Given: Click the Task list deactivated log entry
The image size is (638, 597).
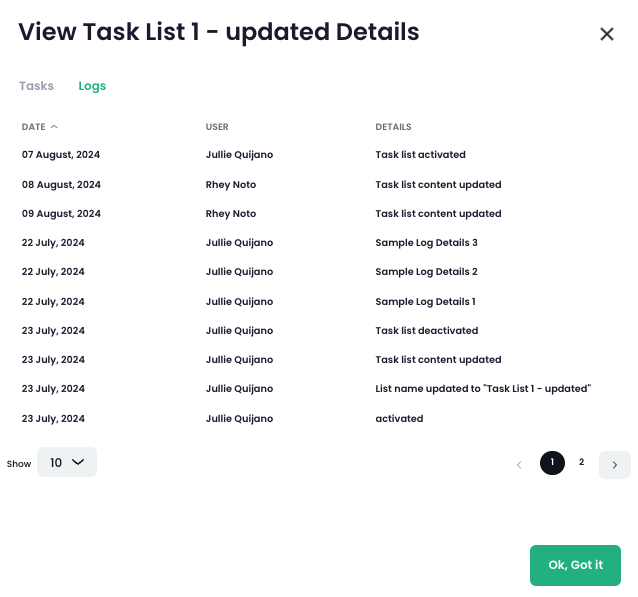Looking at the screenshot, I should pos(426,331).
